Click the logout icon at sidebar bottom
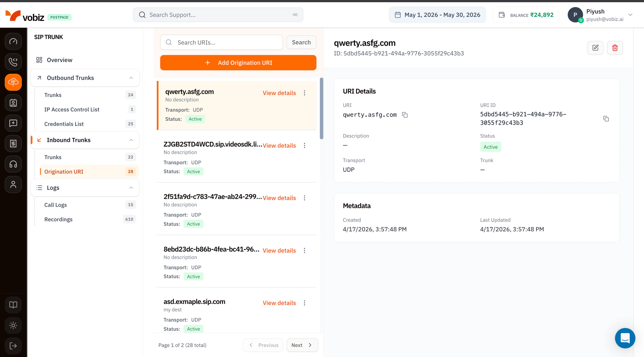 pyautogui.click(x=13, y=346)
